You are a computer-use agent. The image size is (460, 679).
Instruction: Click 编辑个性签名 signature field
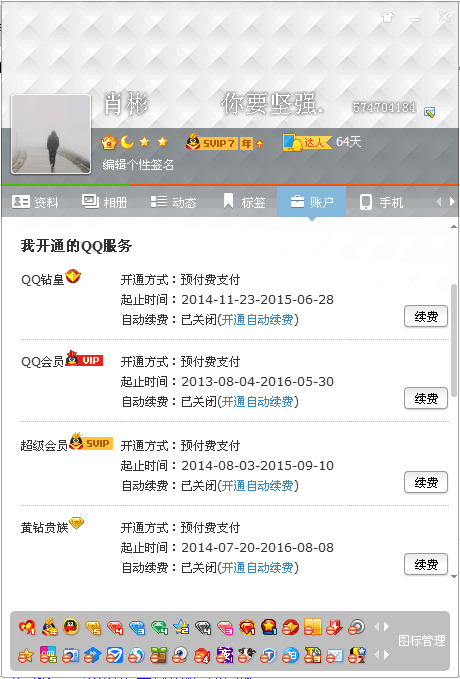[138, 165]
